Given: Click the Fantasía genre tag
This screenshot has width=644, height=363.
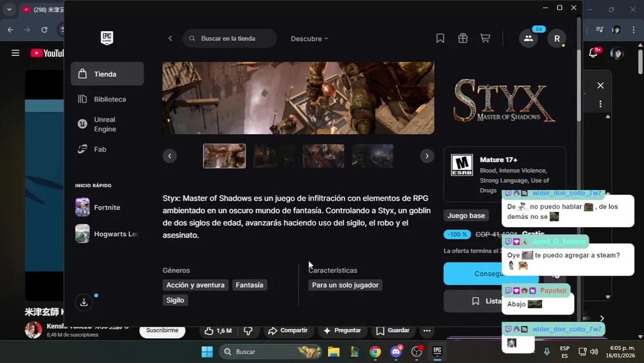Looking at the screenshot, I should (249, 285).
